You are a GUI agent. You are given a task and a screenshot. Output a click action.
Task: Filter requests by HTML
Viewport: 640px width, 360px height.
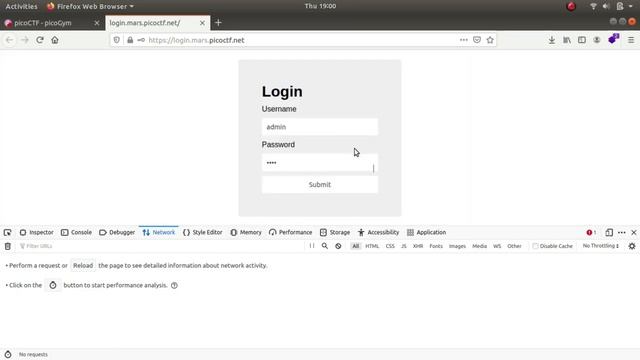(372, 246)
